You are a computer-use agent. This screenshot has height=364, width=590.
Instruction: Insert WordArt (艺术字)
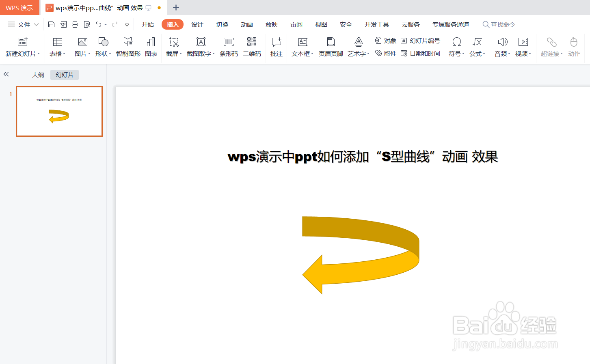(x=359, y=42)
